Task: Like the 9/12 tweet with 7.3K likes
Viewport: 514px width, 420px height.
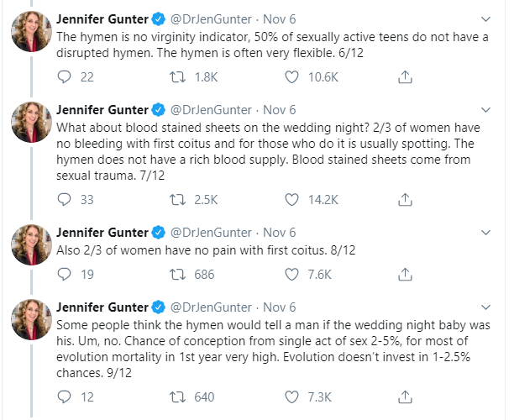Action: pyautogui.click(x=291, y=397)
